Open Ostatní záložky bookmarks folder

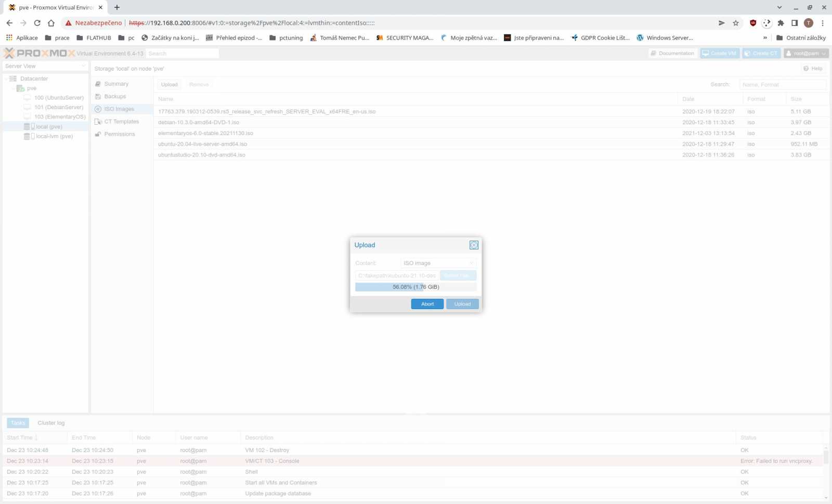tap(801, 38)
